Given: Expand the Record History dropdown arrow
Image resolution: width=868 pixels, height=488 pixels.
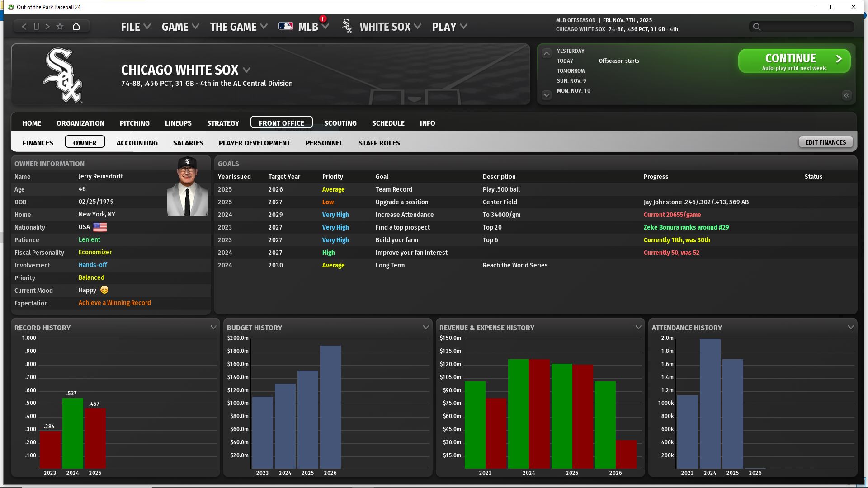Looking at the screenshot, I should [213, 328].
